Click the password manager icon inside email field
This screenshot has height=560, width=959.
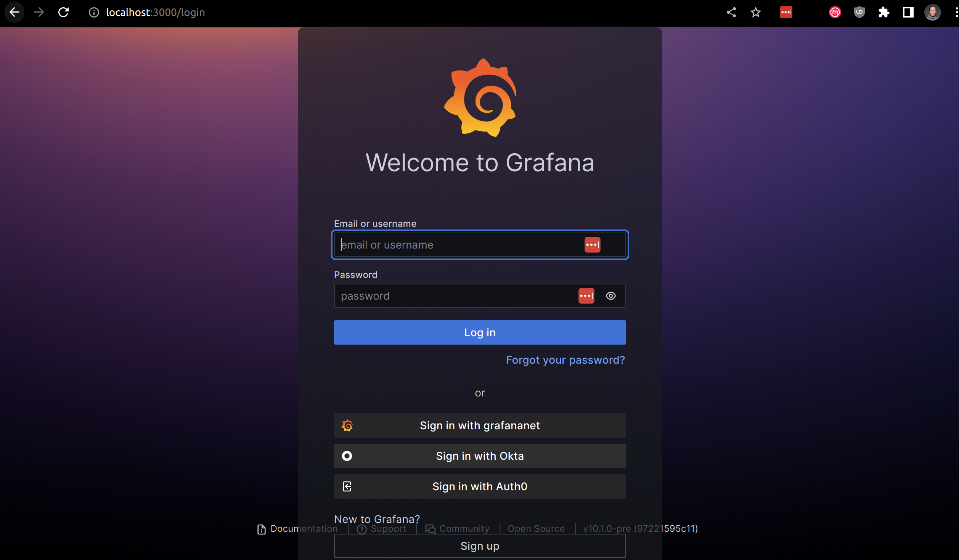pos(592,244)
